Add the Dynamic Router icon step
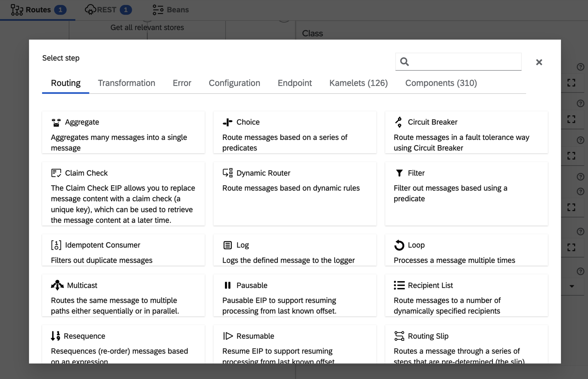588x379 pixels. [227, 173]
